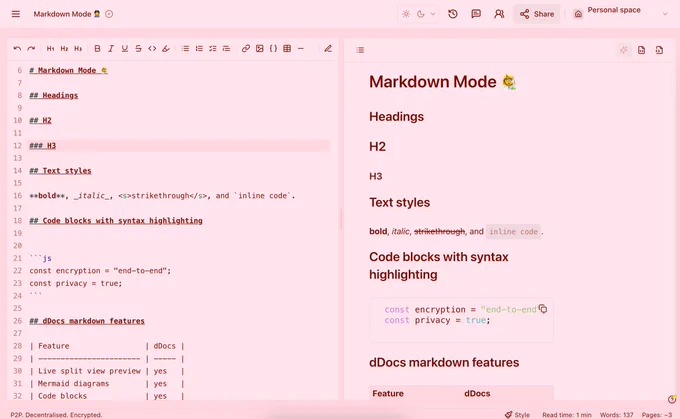Click the pen edit icon
680x419 pixels.
click(328, 49)
